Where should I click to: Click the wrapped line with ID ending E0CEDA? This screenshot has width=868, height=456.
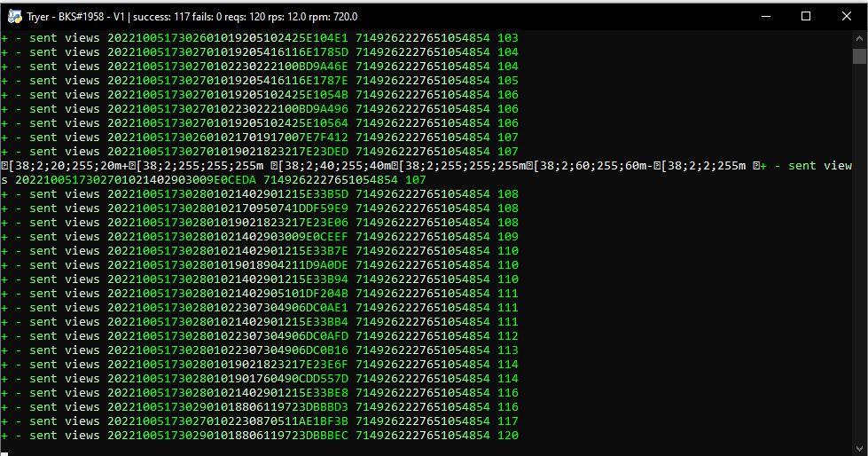click(x=214, y=180)
